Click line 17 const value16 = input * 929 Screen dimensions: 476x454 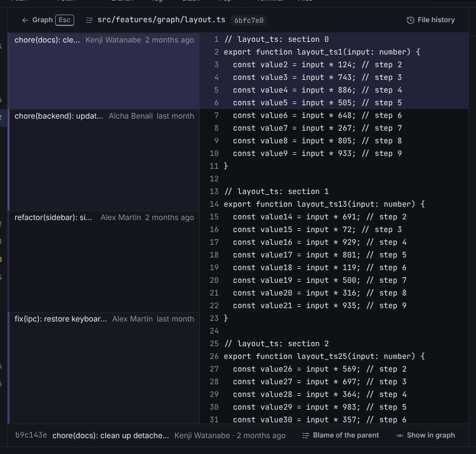pos(320,242)
